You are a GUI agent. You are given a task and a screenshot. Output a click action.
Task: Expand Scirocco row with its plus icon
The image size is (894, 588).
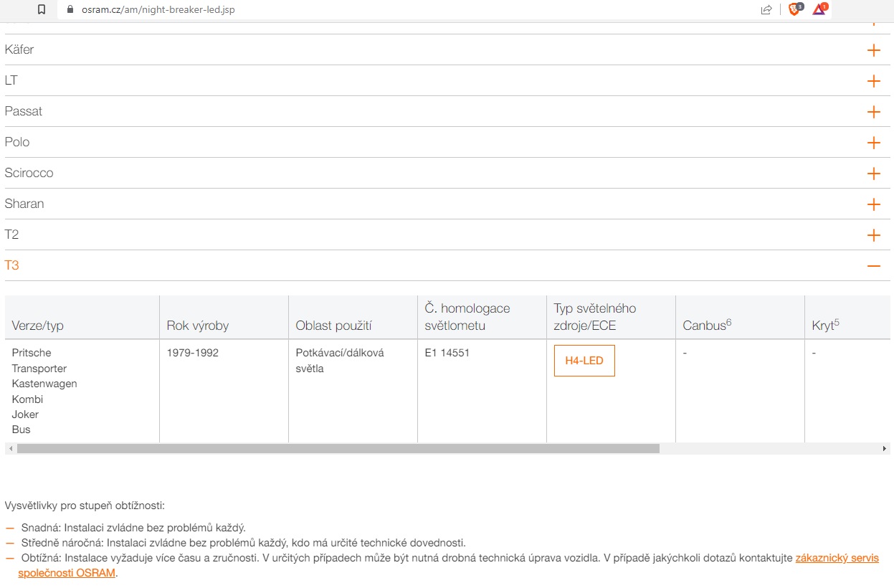point(873,174)
